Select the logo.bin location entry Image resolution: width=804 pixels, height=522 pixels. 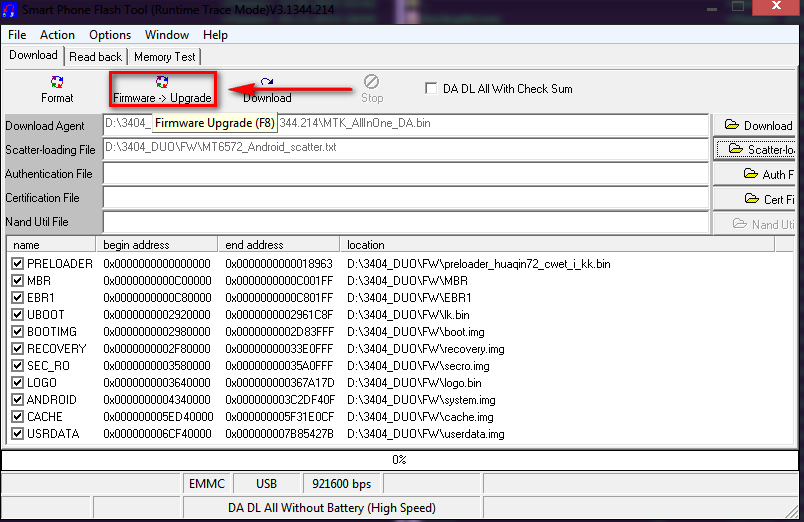pyautogui.click(x=414, y=383)
